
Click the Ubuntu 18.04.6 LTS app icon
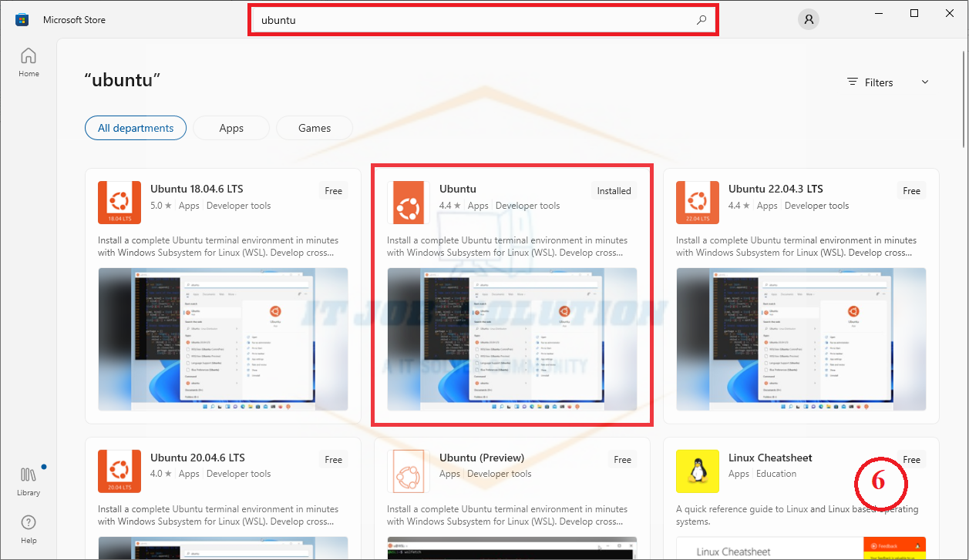(x=119, y=203)
